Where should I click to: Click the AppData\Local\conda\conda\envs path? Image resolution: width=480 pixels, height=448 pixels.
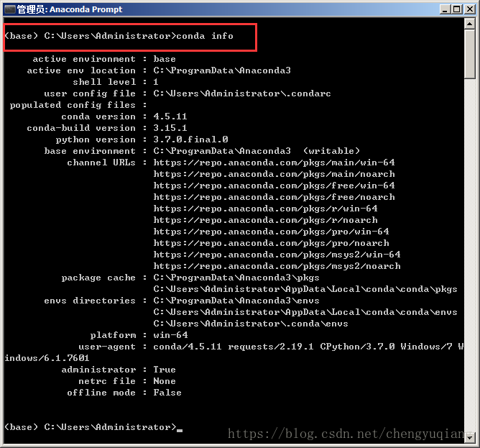coord(305,313)
